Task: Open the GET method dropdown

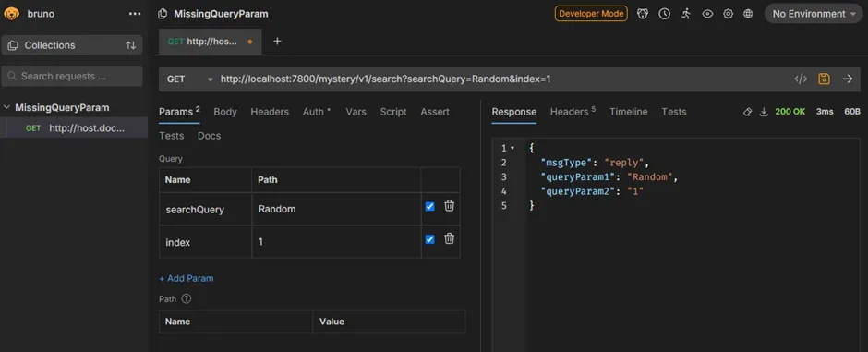Action: (x=189, y=79)
